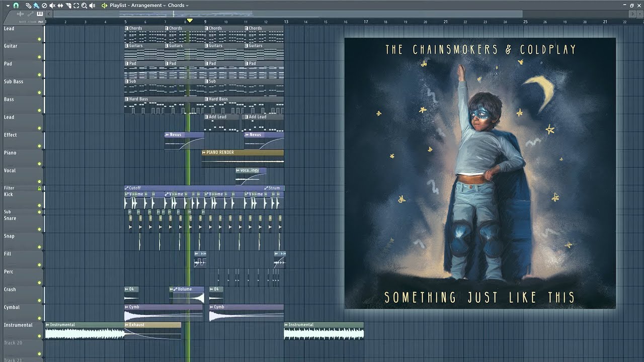This screenshot has width=644, height=362.
Task: Click the Strum automation clip title
Action: point(274,188)
